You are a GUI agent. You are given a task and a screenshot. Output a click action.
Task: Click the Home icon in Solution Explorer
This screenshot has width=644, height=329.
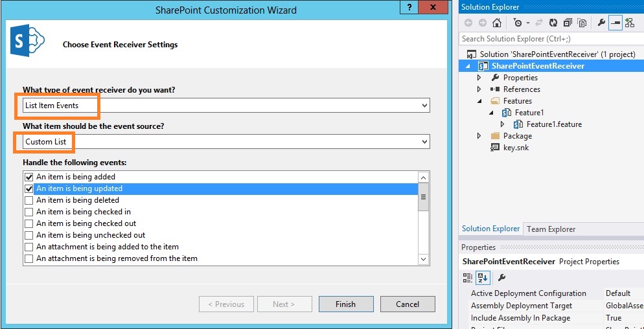(497, 23)
